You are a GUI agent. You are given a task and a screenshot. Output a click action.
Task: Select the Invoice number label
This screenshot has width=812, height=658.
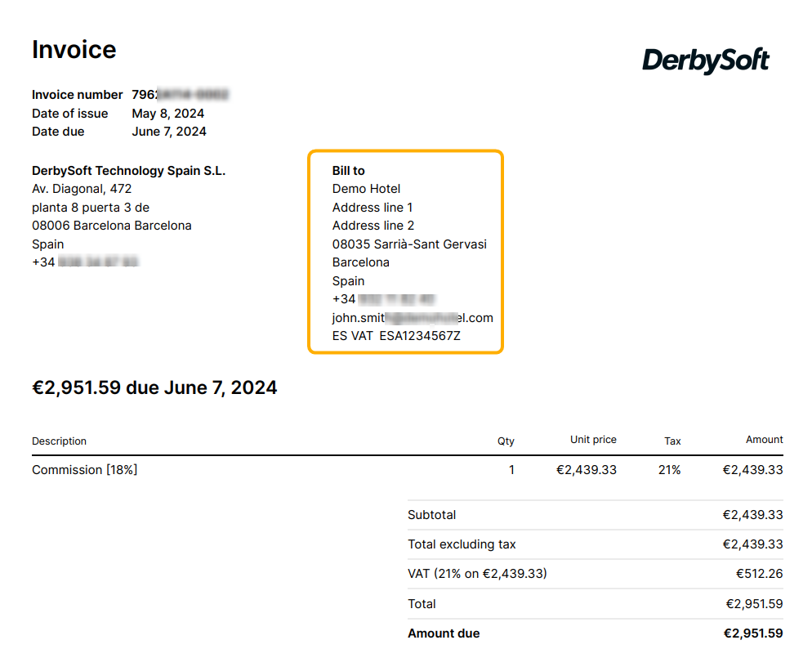pyautogui.click(x=77, y=95)
